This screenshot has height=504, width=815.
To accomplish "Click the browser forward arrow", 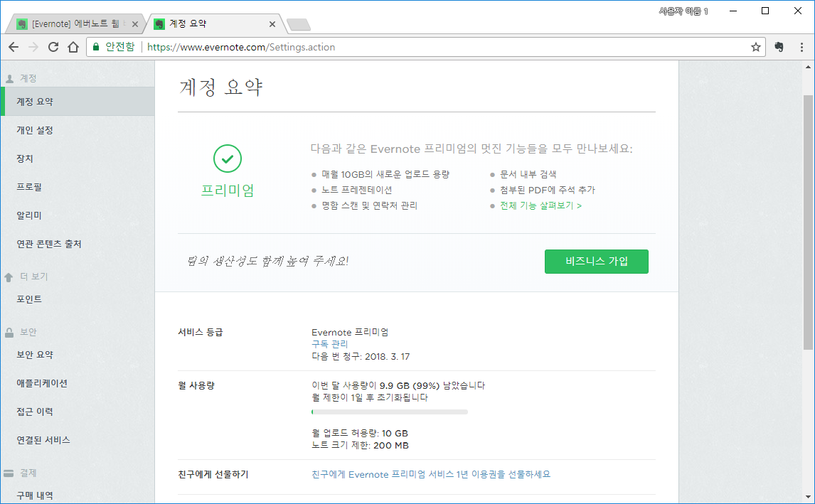I will (33, 48).
